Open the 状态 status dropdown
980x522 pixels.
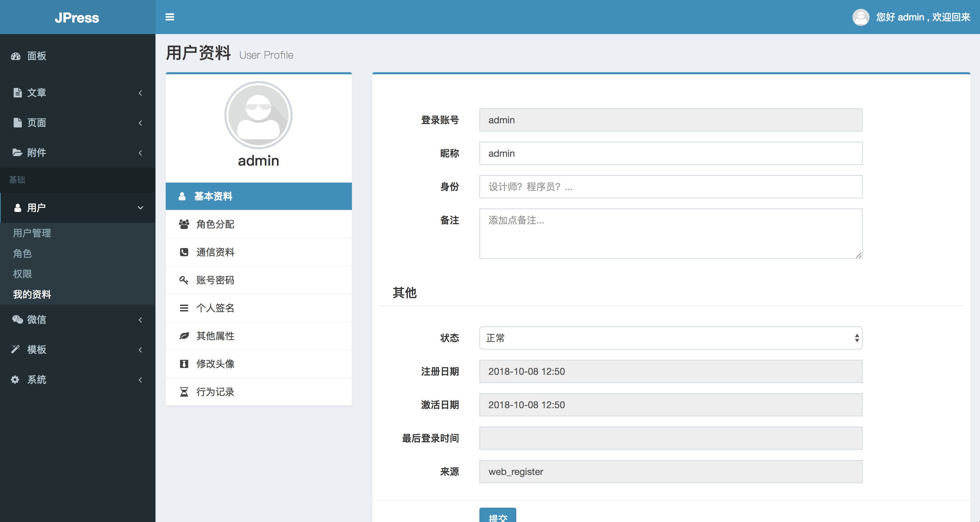pos(670,338)
